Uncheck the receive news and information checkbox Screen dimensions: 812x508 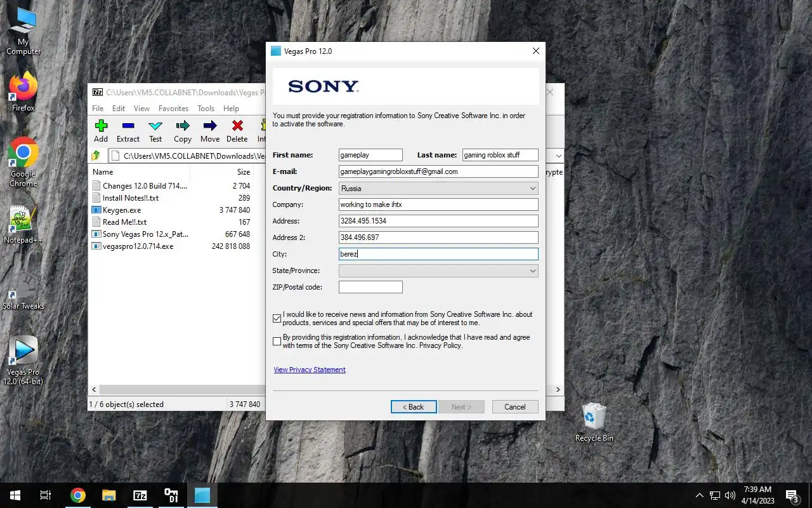(277, 318)
